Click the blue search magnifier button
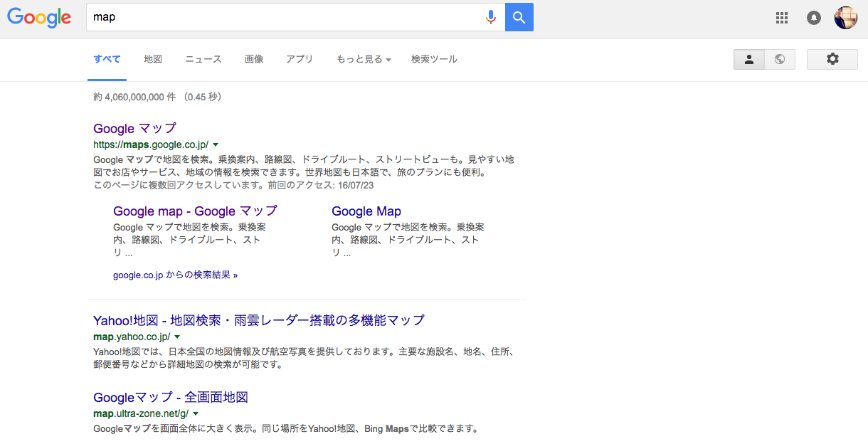This screenshot has height=444, width=868. 519,17
